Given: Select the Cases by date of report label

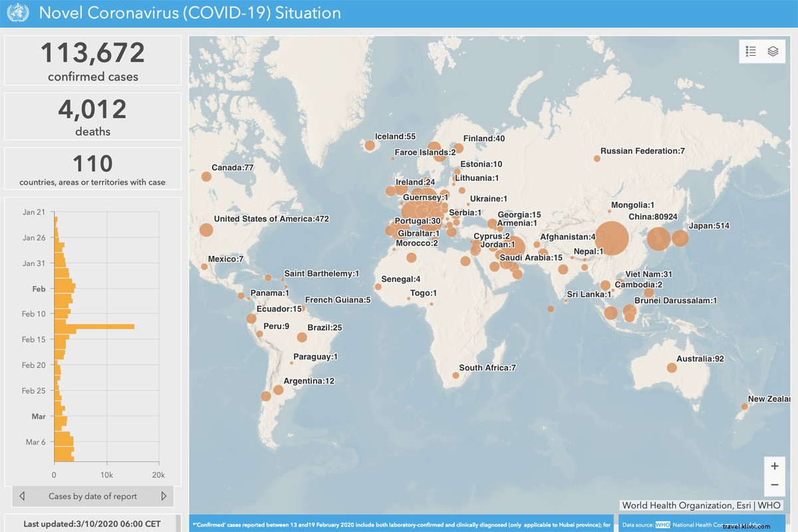Looking at the screenshot, I should tap(92, 496).
